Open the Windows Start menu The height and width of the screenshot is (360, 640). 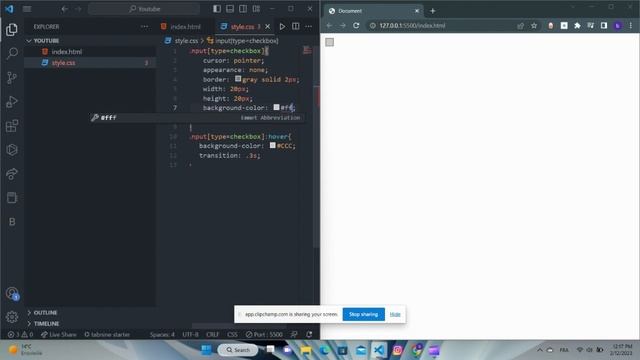207,350
